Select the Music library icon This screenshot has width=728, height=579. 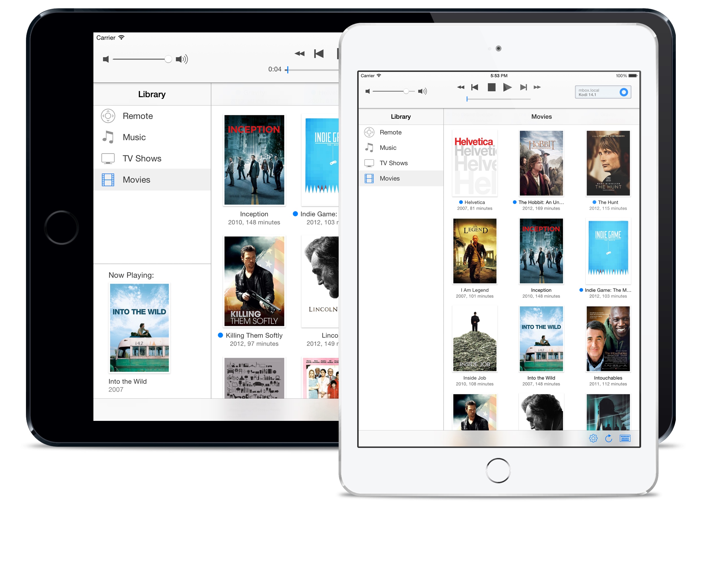(369, 147)
